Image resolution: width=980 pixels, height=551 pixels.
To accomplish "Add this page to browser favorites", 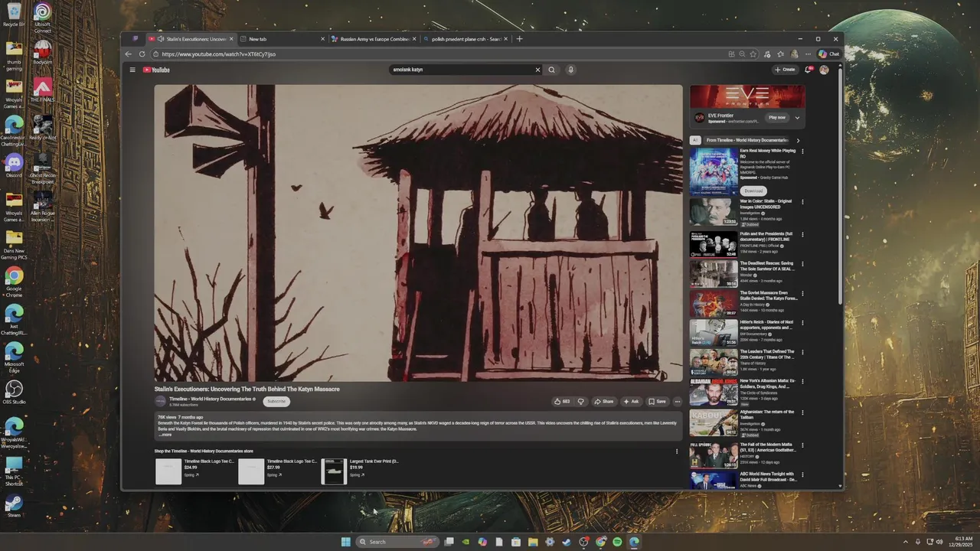I will pyautogui.click(x=753, y=54).
